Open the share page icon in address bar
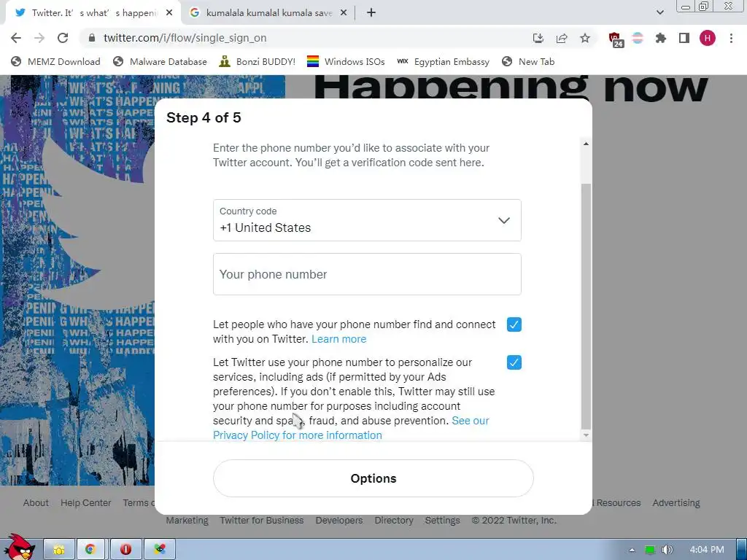 pyautogui.click(x=562, y=38)
